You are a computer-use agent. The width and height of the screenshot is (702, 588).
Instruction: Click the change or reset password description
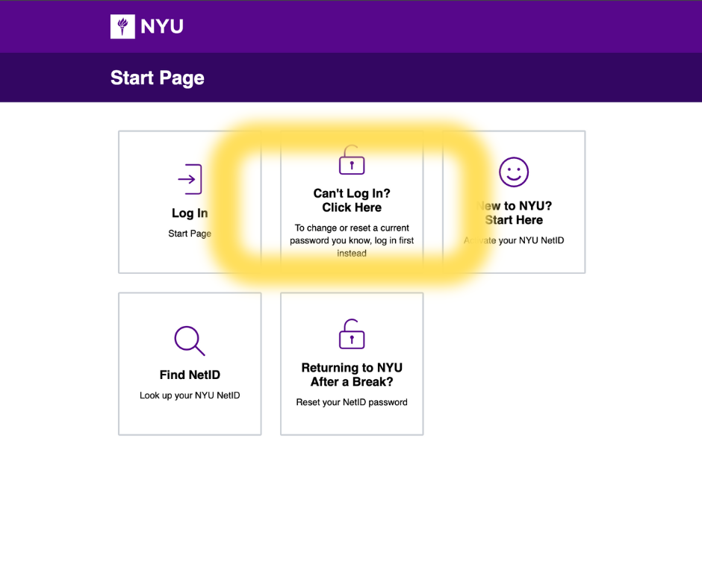coord(352,240)
